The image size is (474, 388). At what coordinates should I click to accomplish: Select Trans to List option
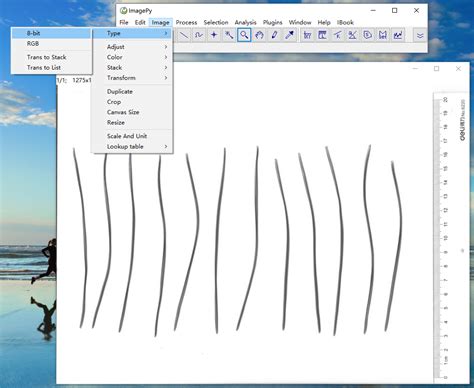click(x=51, y=68)
